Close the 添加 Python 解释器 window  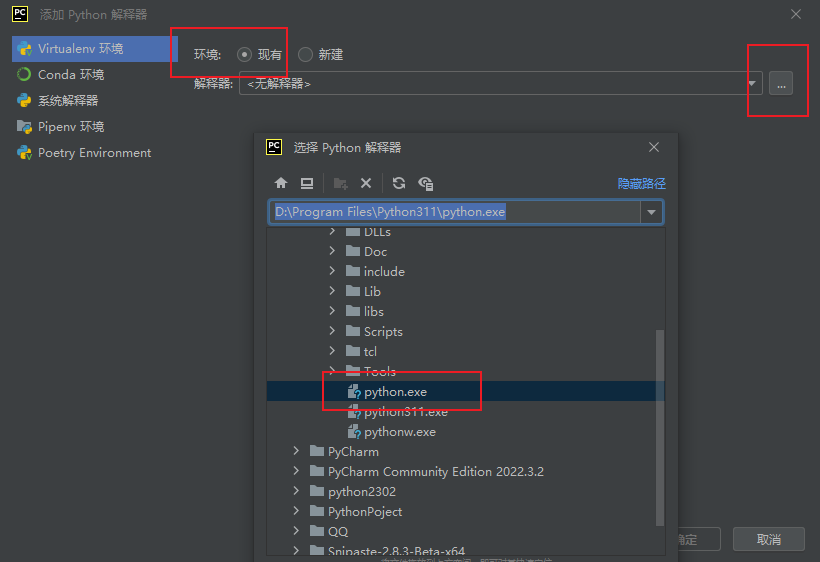point(796,14)
